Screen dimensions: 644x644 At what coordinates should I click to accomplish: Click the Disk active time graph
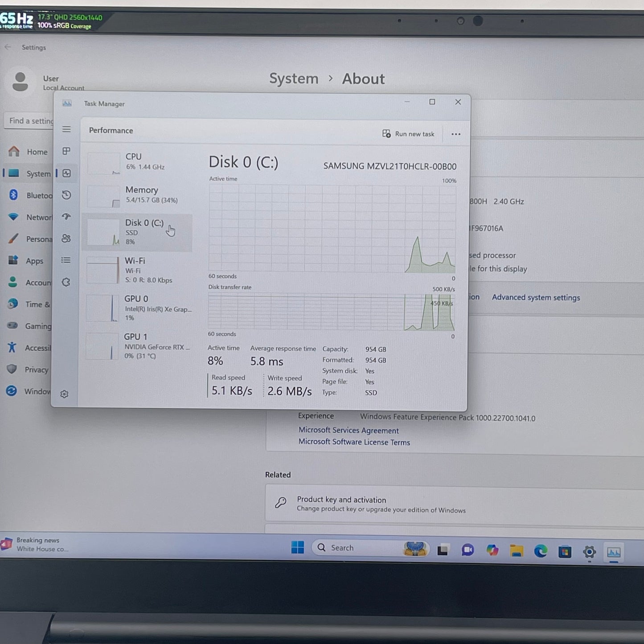point(332,229)
